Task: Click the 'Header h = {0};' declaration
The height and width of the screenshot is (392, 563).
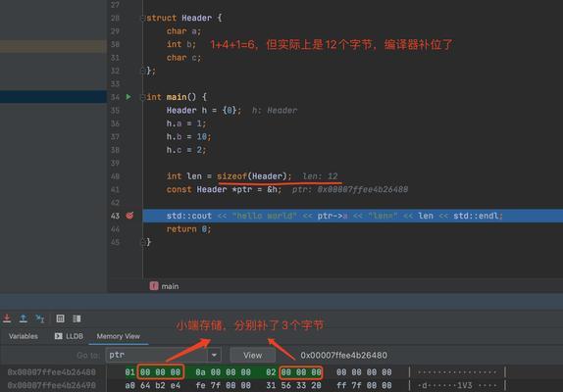Action: click(204, 110)
